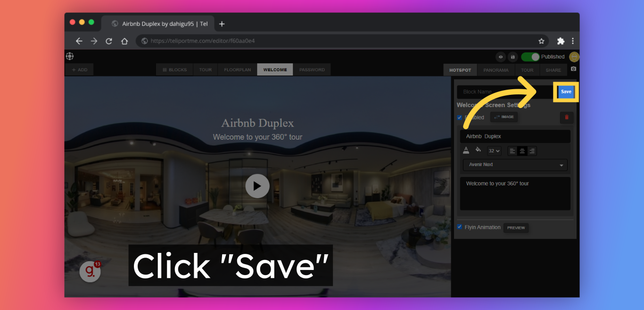Screen dimensions: 644x310
Task: Align title text left
Action: pos(512,151)
